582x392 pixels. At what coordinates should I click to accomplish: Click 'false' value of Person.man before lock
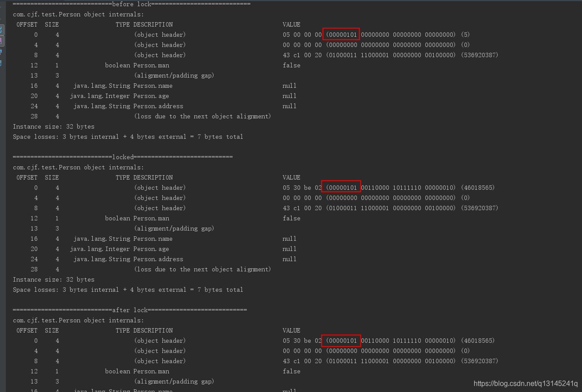[x=291, y=65]
